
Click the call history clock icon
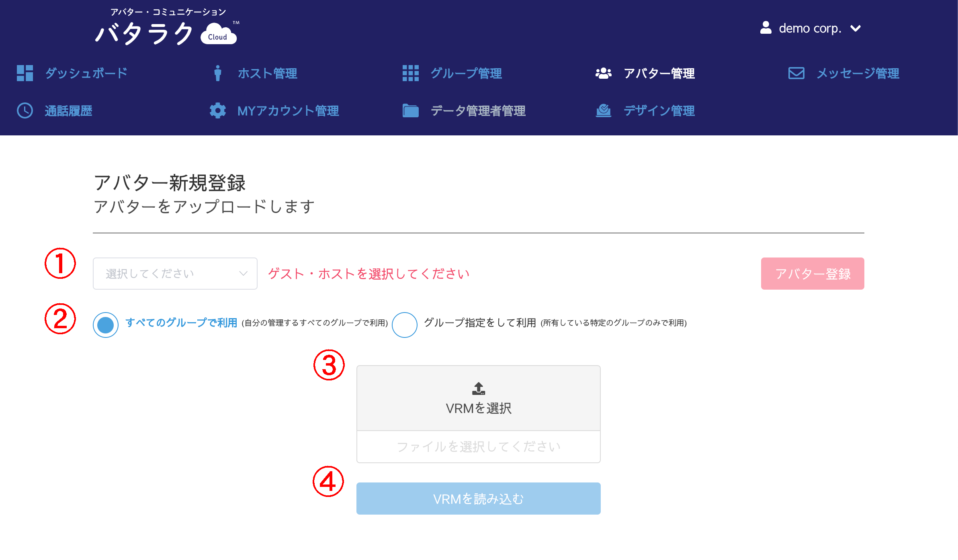coord(25,110)
